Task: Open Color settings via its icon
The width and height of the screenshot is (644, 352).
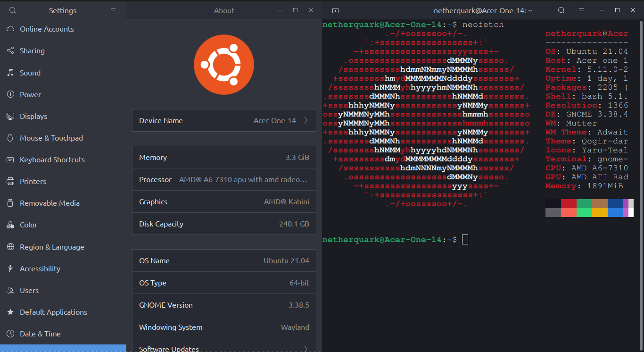Action: pos(9,225)
